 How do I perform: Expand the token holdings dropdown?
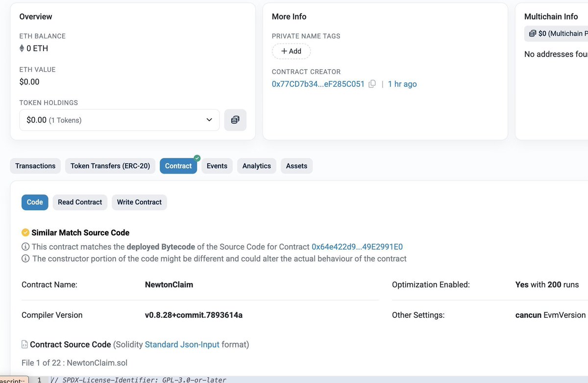pos(120,120)
